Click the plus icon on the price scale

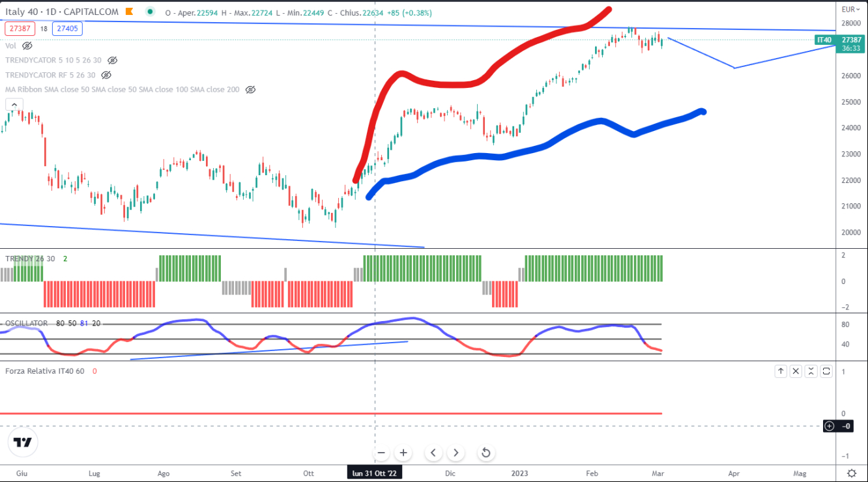829,426
